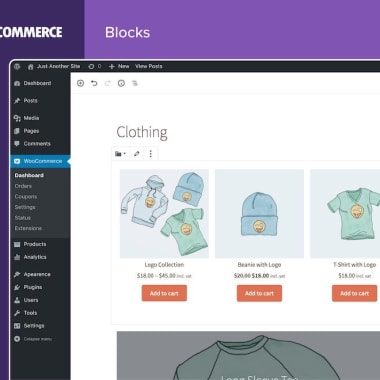This screenshot has width=380, height=380.
Task: Open the Products menu
Action: pyautogui.click(x=30, y=244)
